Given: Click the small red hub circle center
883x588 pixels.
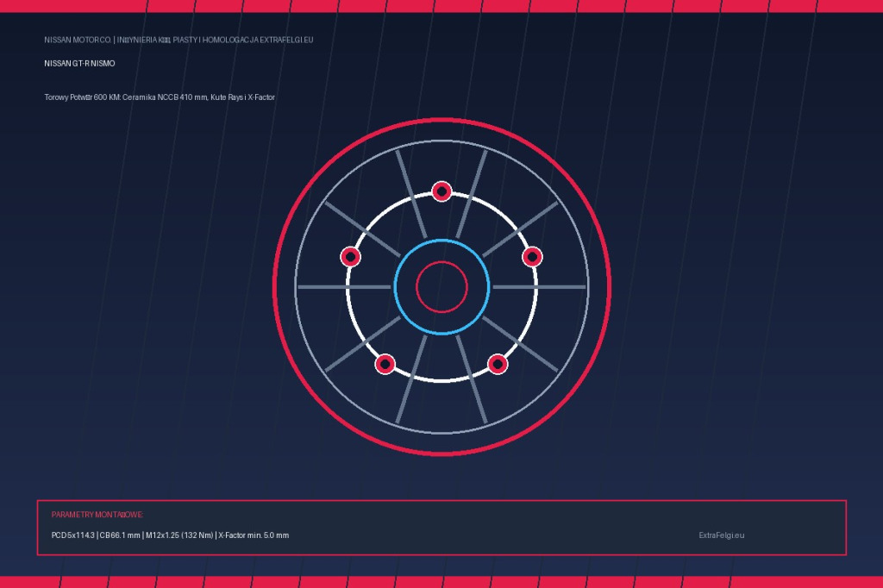Looking at the screenshot, I should (441, 287).
